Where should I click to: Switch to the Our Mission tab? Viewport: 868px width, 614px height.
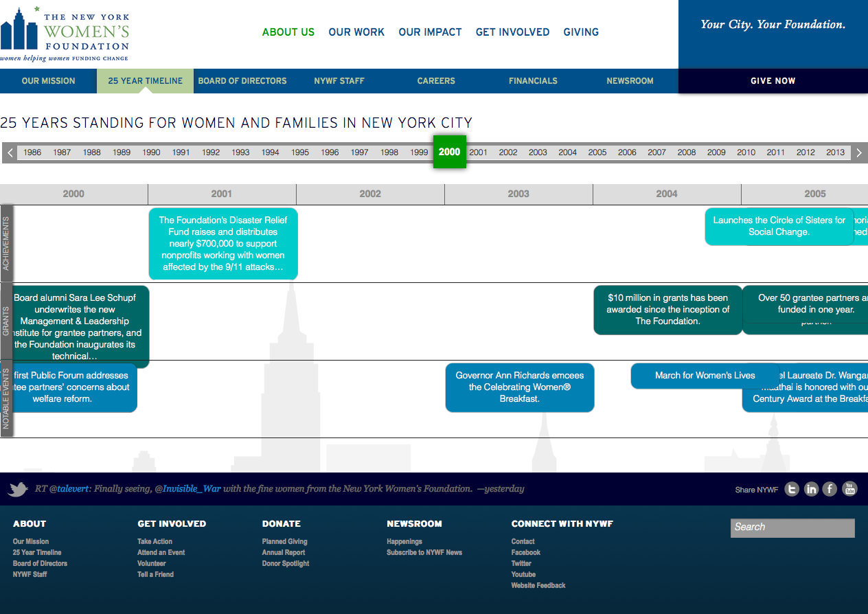pyautogui.click(x=48, y=81)
